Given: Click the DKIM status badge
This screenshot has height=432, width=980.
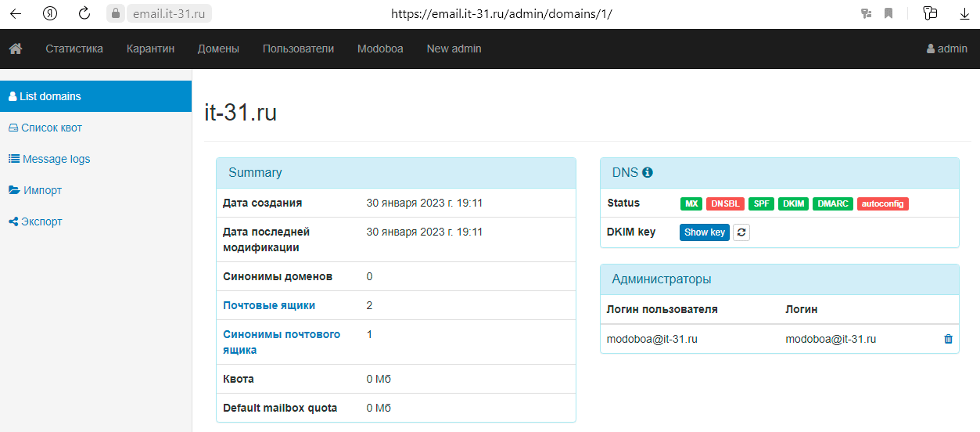Looking at the screenshot, I should point(794,203).
